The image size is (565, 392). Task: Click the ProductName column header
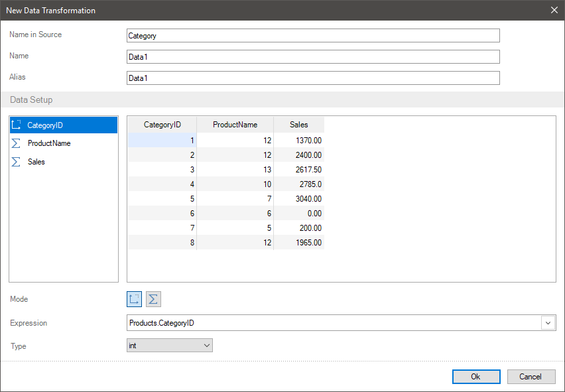(235, 125)
